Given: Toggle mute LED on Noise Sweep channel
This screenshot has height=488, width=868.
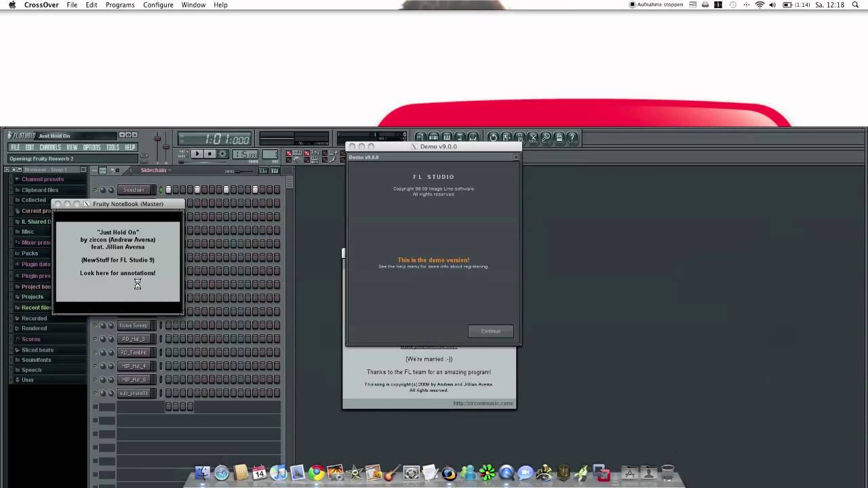Looking at the screenshot, I should (95, 325).
